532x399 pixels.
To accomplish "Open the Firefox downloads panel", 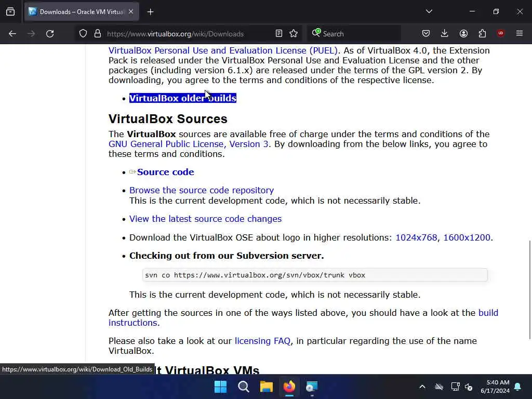I will pos(445,34).
